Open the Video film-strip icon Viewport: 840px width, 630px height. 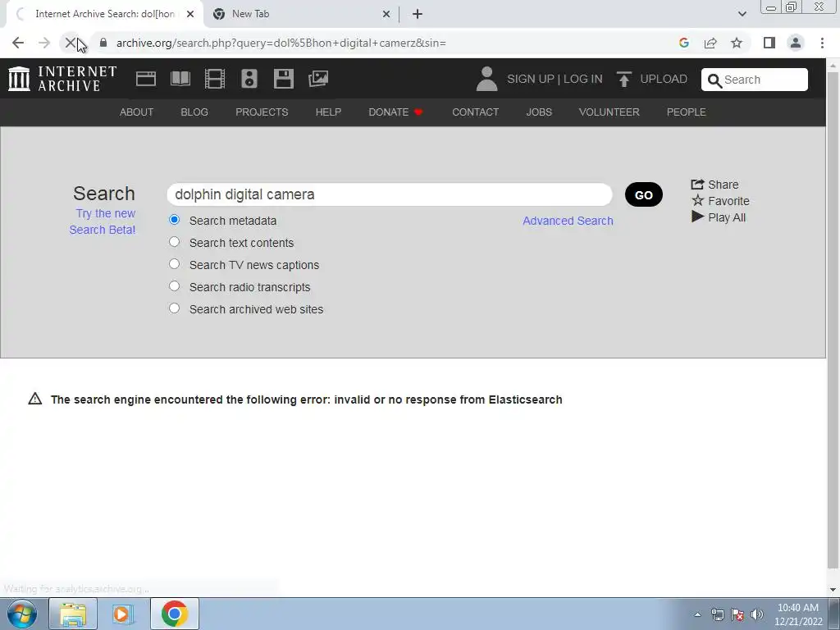[x=215, y=79]
